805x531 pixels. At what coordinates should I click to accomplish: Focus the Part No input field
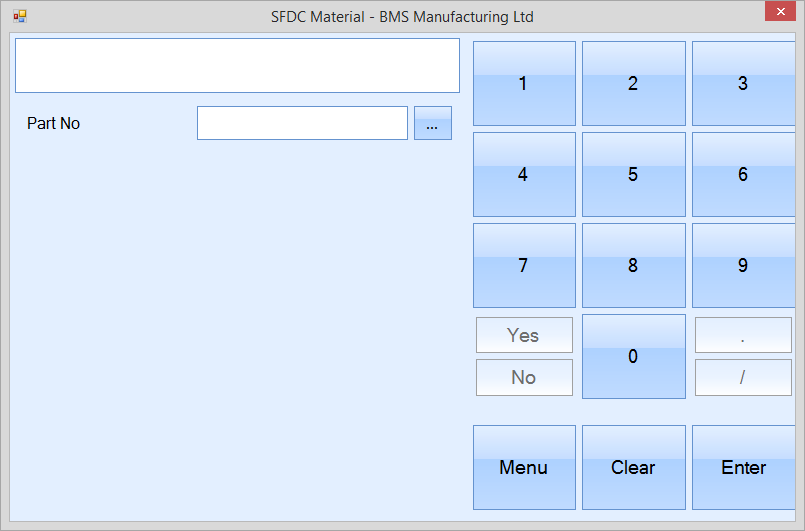302,123
